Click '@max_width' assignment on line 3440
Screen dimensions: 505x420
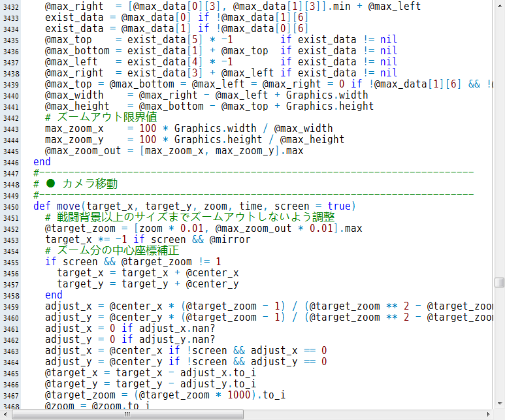pyautogui.click(x=74, y=95)
